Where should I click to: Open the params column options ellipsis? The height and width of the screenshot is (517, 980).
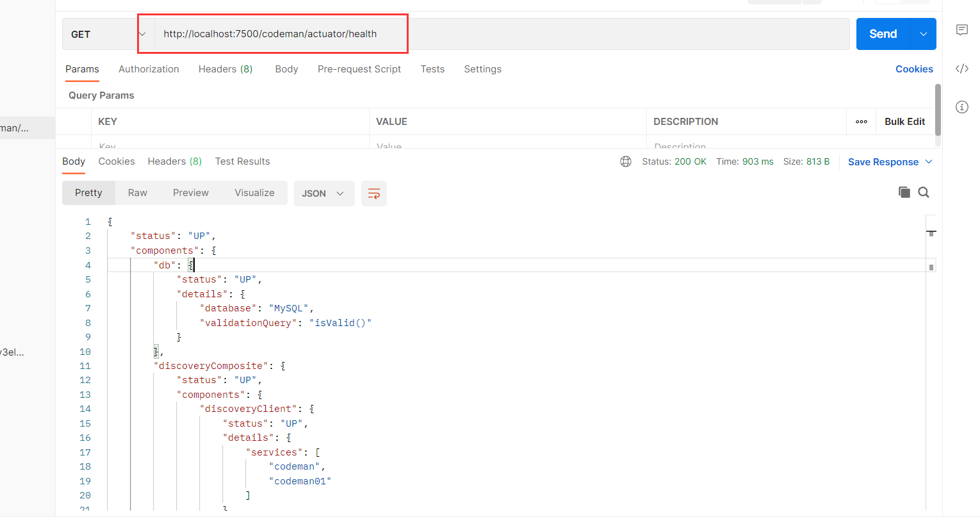point(861,122)
